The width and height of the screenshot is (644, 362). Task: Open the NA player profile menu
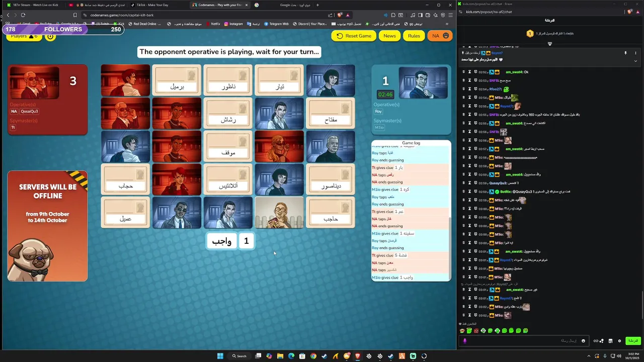click(440, 36)
